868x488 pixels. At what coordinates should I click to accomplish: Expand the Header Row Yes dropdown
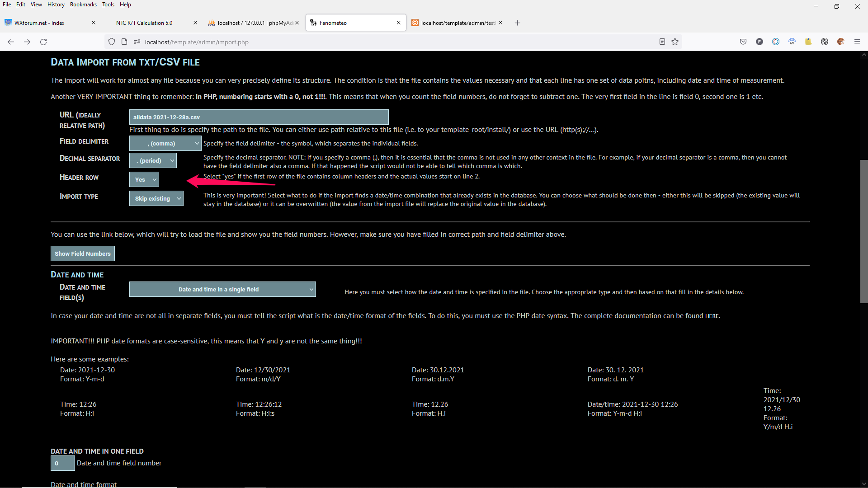click(x=144, y=179)
